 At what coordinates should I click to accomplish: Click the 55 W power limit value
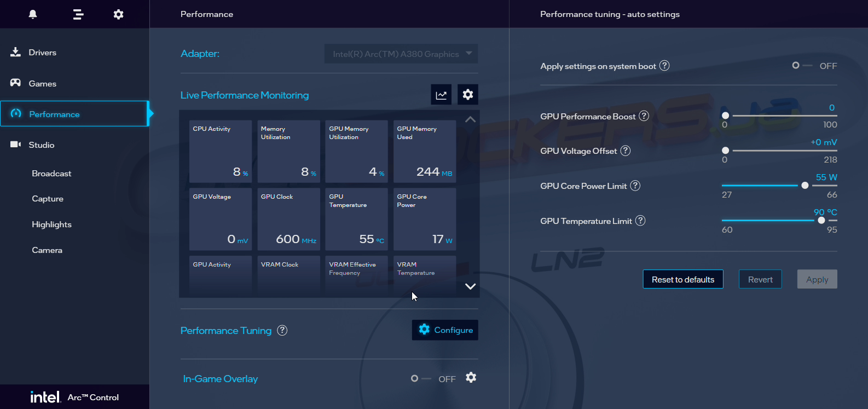[x=826, y=177]
